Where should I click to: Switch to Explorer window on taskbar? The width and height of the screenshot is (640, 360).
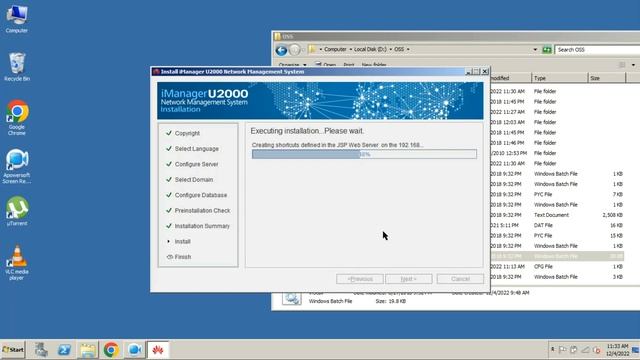(87, 350)
